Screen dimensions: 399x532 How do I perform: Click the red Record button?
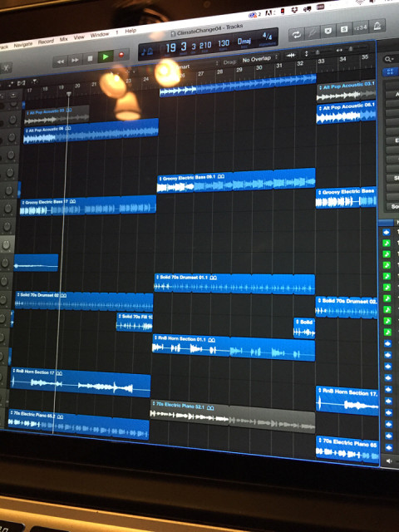coord(121,55)
